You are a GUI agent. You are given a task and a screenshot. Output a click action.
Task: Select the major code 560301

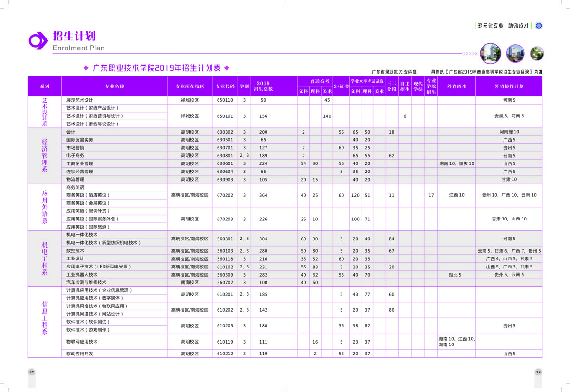[225, 239]
